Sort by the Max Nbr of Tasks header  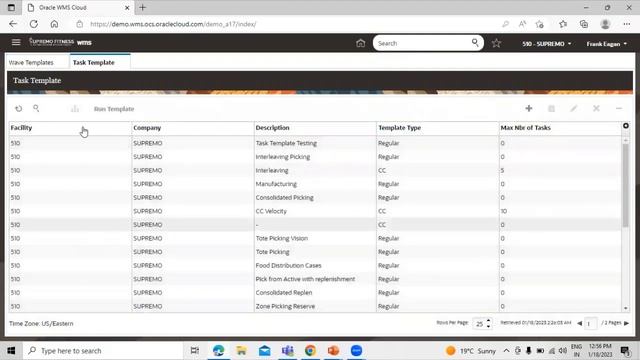click(x=526, y=128)
